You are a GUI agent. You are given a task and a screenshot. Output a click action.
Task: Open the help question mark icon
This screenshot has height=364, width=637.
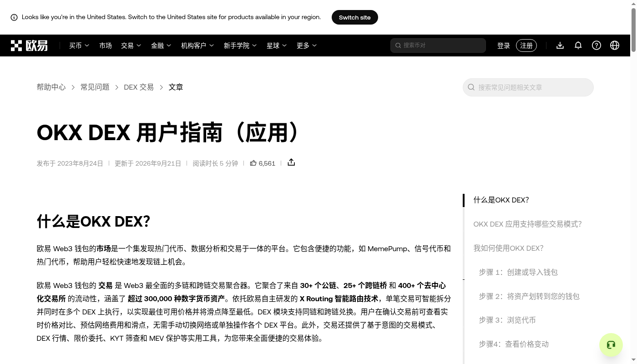[597, 45]
